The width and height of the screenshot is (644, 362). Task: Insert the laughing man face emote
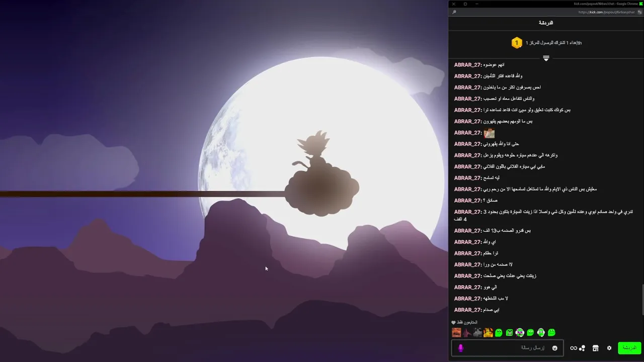pos(456,332)
